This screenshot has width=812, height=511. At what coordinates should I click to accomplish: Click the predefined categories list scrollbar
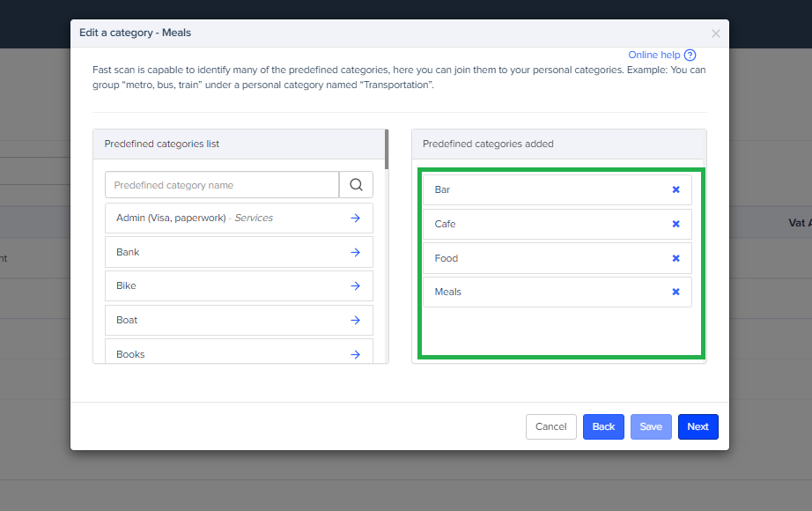tap(386, 151)
